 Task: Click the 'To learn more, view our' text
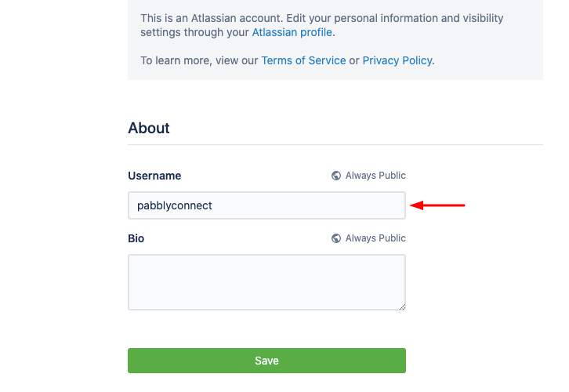[199, 60]
